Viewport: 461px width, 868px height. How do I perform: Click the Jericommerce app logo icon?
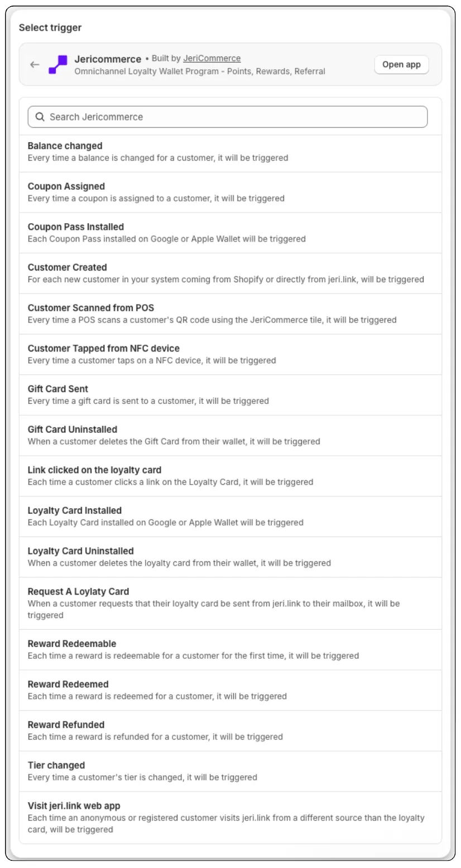tap(59, 64)
